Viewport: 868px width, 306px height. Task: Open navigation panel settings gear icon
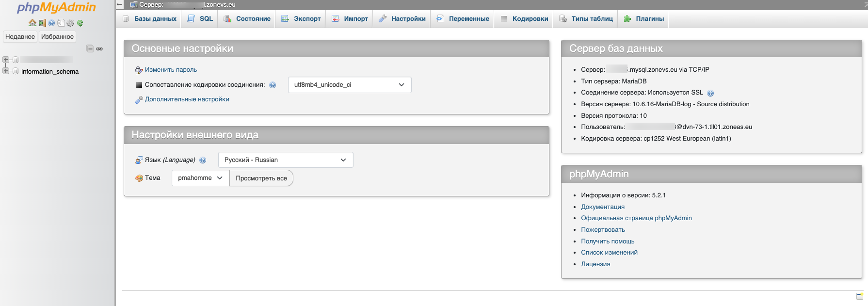pyautogui.click(x=70, y=23)
